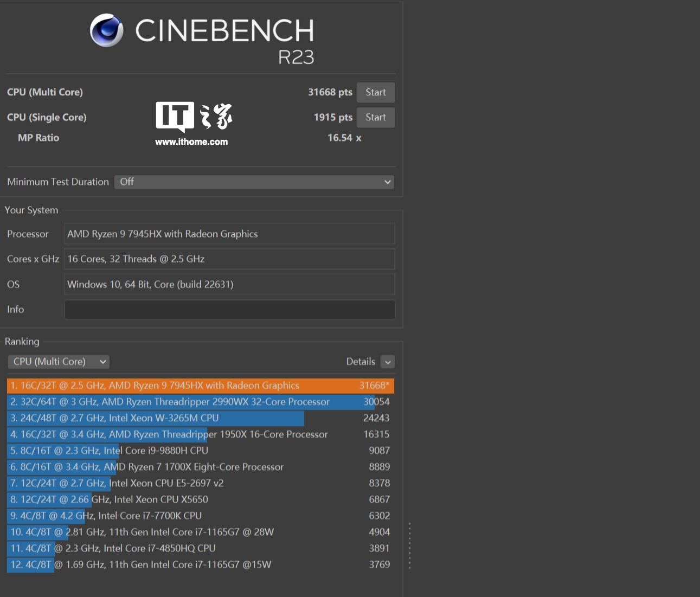The height and width of the screenshot is (597, 700).
Task: Click the dotted panel resize handle
Action: tap(409, 545)
